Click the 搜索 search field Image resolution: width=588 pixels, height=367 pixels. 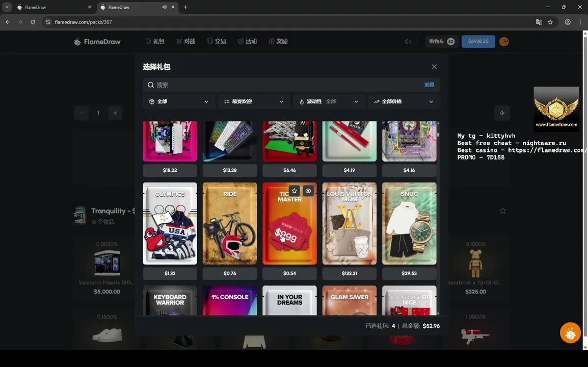291,85
